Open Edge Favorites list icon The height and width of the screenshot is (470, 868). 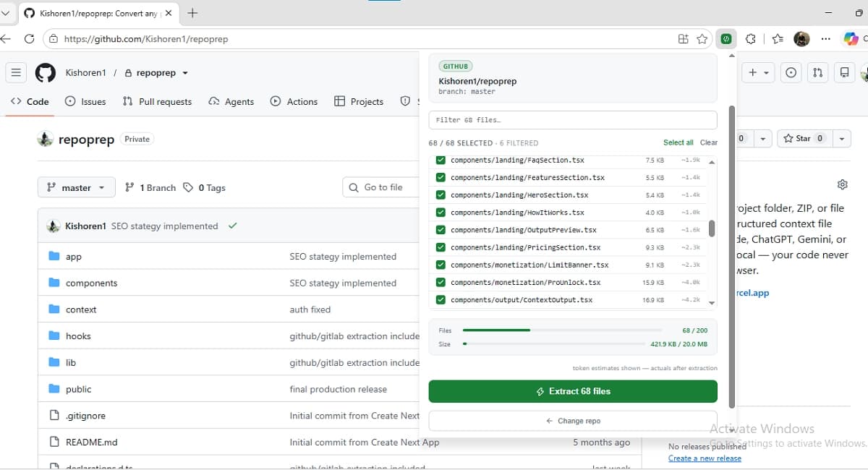pos(778,39)
